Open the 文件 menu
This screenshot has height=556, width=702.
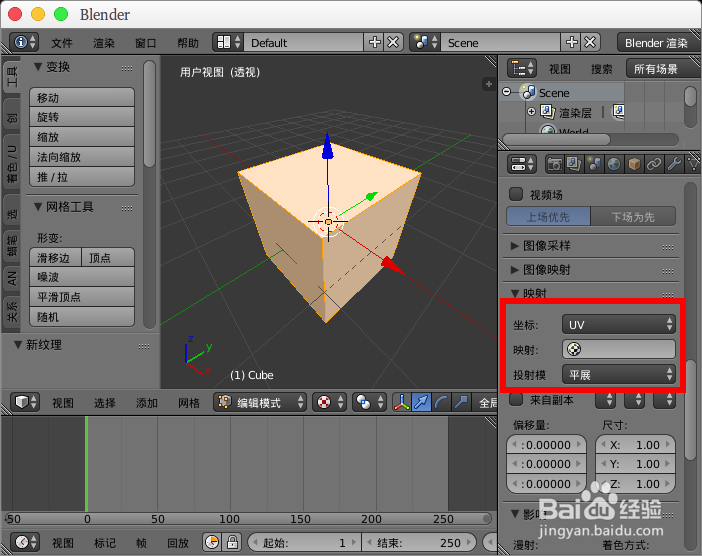tap(62, 43)
